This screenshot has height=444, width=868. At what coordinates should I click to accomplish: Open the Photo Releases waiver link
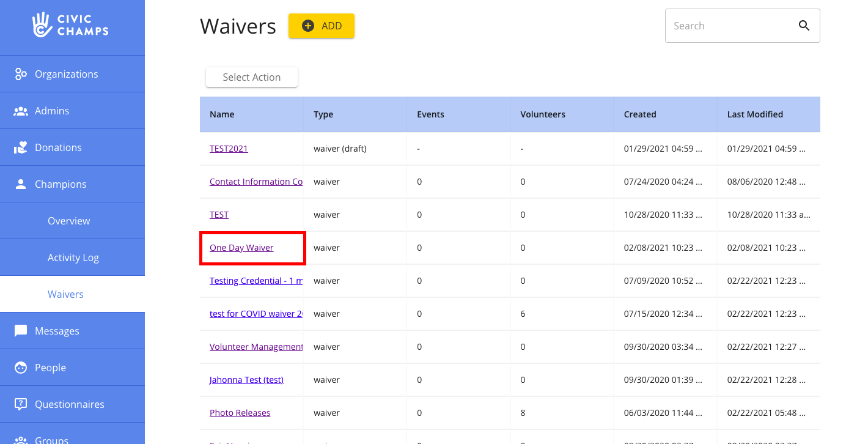(240, 413)
